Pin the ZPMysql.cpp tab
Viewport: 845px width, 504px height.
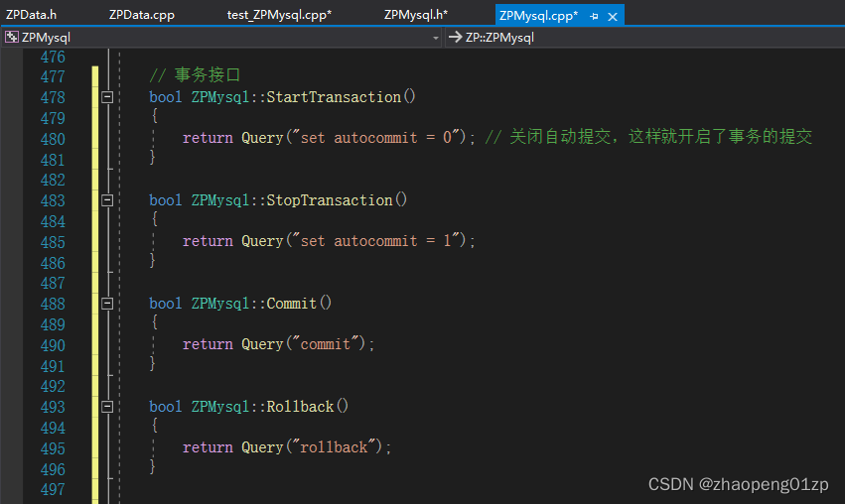pos(594,17)
